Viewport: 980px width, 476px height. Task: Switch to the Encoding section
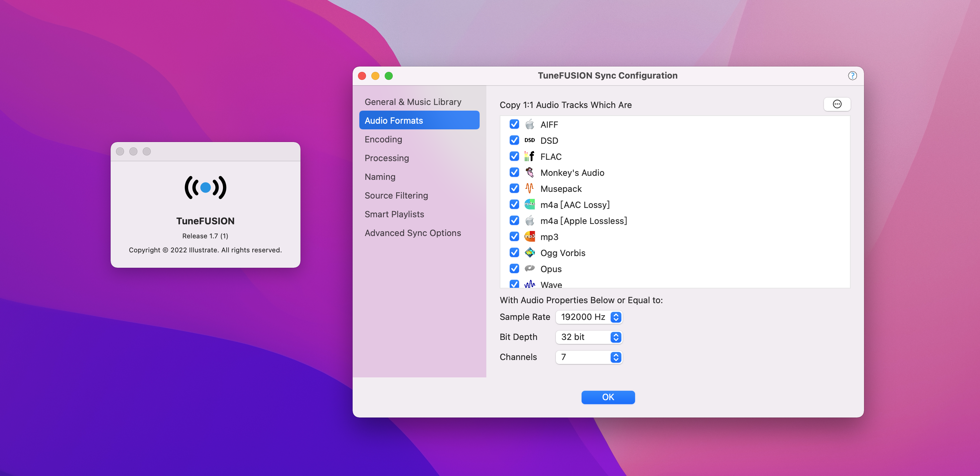(383, 139)
